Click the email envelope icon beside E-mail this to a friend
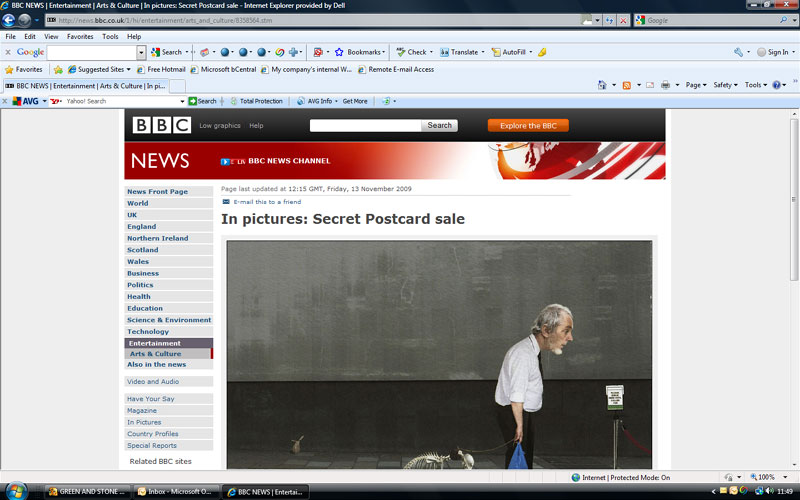The height and width of the screenshot is (500, 800). click(x=226, y=202)
